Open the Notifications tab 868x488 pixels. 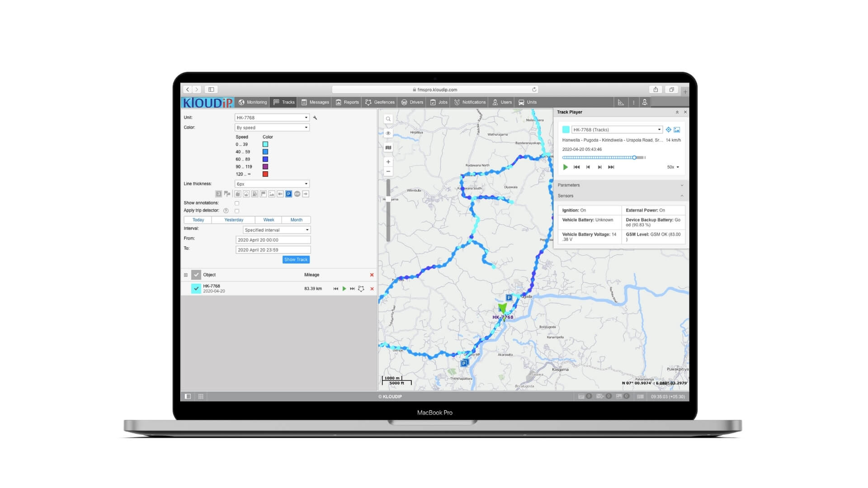point(470,103)
